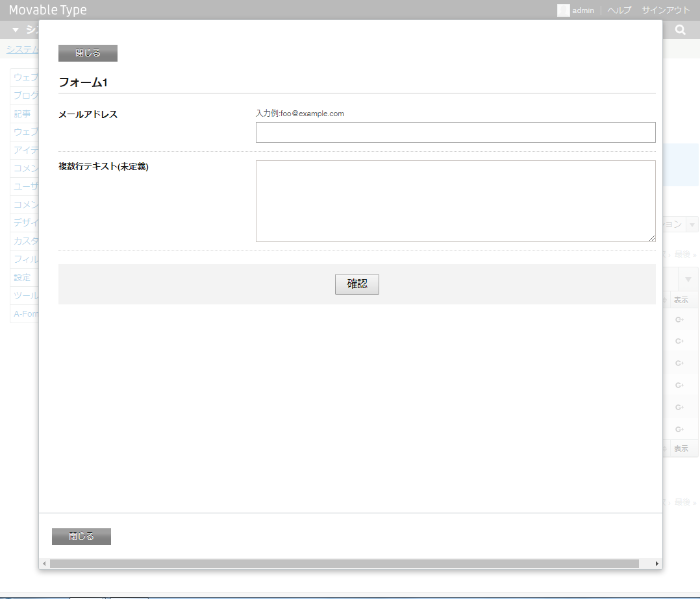
Task: Open the ヘルプ link in the header
Action: (618, 10)
